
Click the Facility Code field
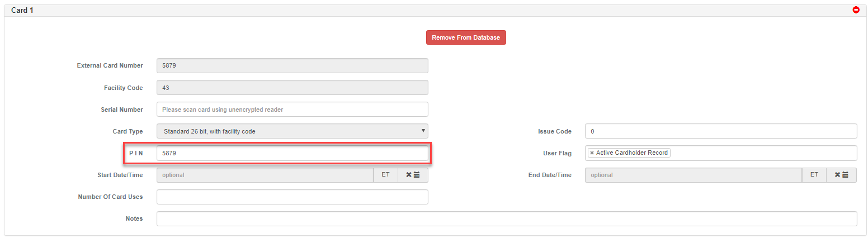pyautogui.click(x=292, y=88)
